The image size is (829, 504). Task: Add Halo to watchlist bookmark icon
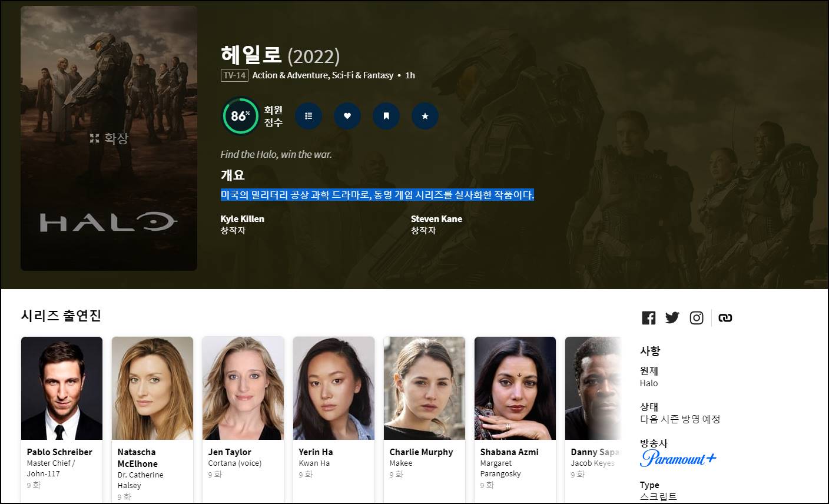pos(386,116)
